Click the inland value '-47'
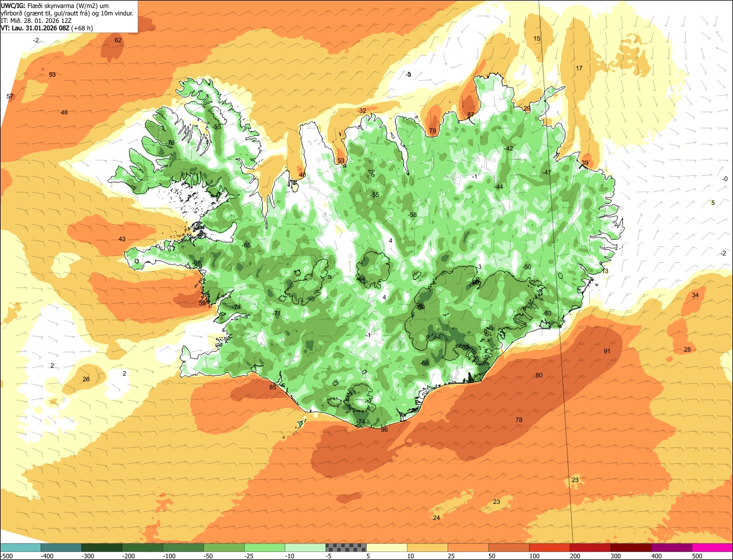 coord(546,172)
